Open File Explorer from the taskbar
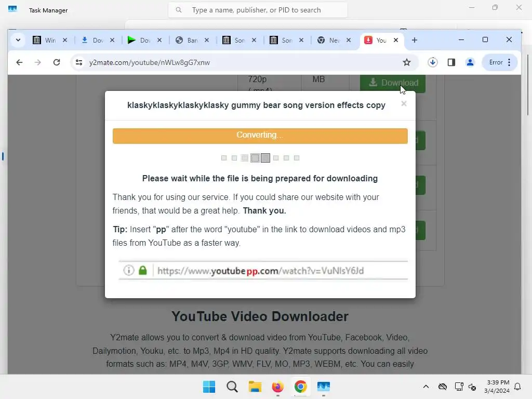Image resolution: width=532 pixels, height=399 pixels. click(x=255, y=387)
